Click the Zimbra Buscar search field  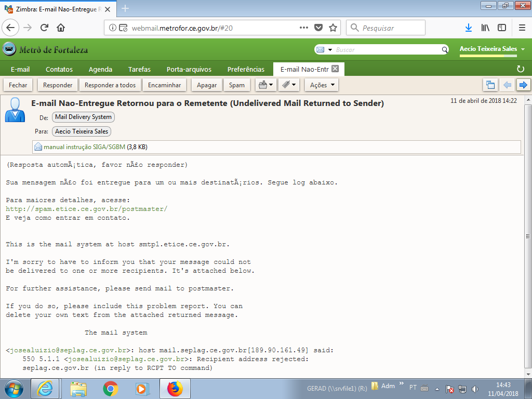[x=387, y=50]
